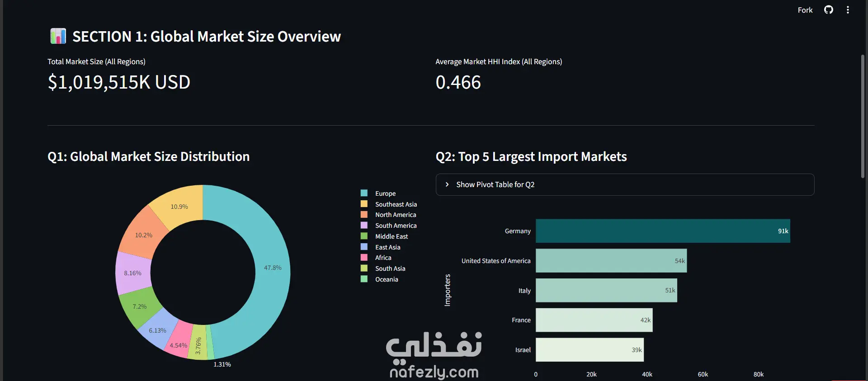This screenshot has width=868, height=381.
Task: Click the 3.76% donut slice
Action: pos(198,346)
